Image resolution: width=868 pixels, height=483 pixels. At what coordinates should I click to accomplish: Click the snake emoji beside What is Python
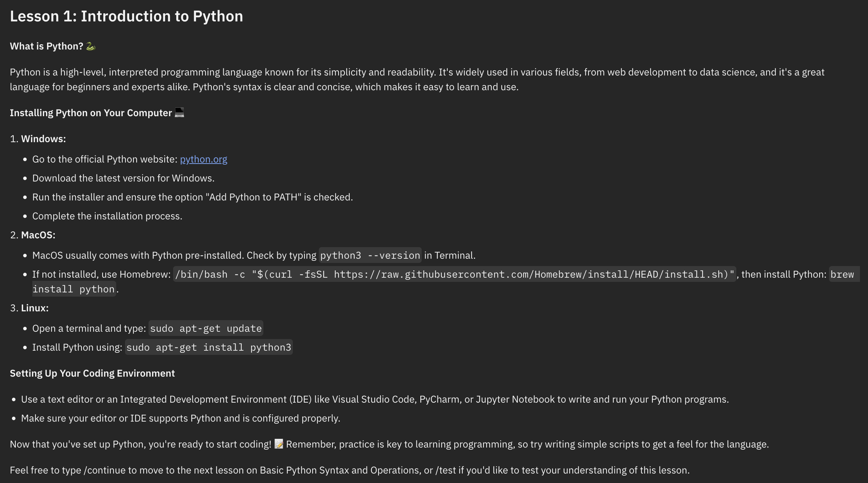91,46
